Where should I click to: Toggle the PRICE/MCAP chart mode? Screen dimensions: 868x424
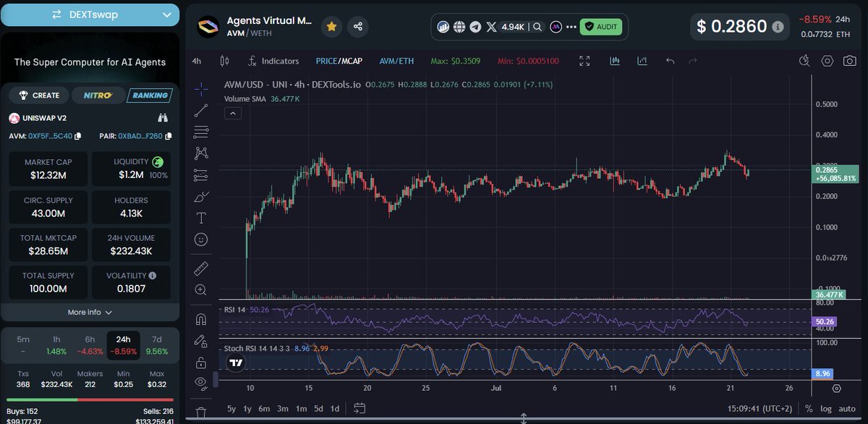point(339,62)
